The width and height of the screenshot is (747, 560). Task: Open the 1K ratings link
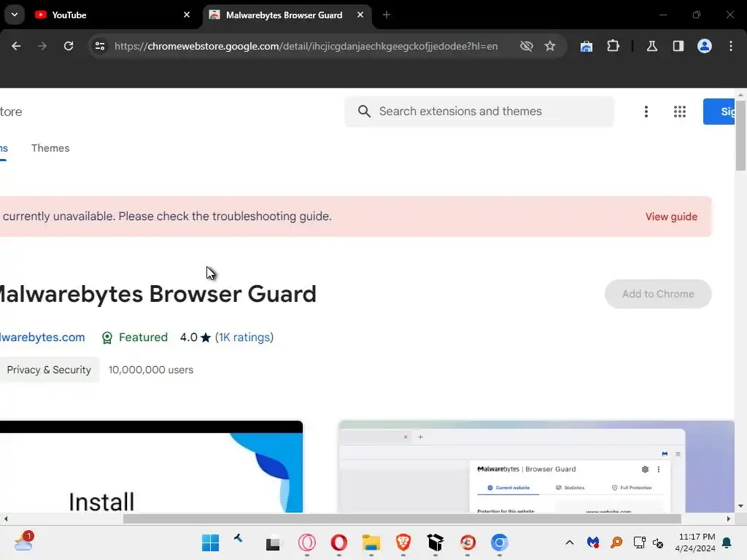[x=244, y=337]
